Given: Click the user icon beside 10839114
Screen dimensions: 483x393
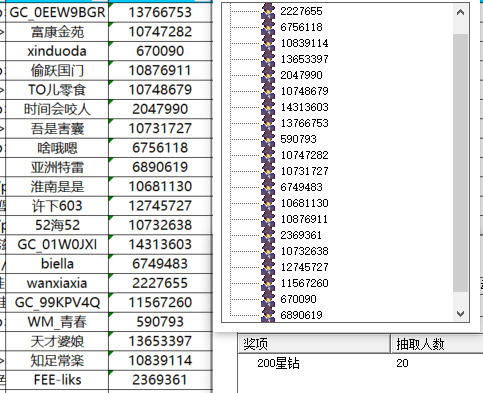Looking at the screenshot, I should click(x=268, y=43).
